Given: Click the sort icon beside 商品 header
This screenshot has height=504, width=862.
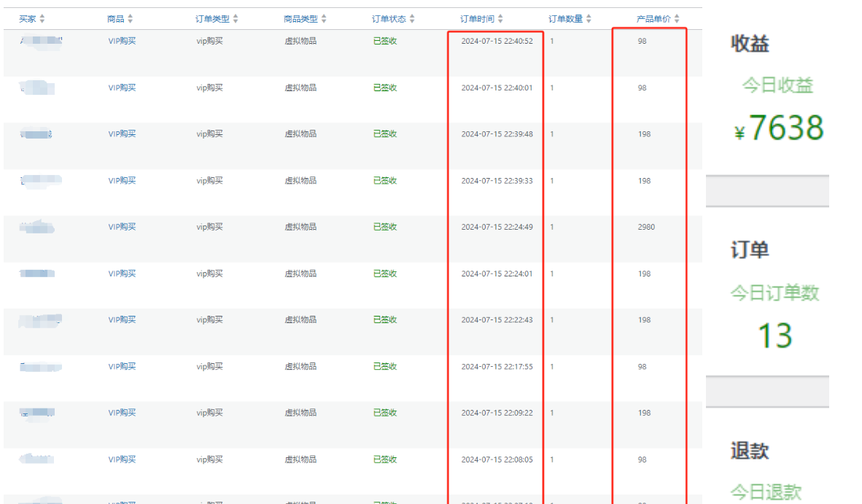Looking at the screenshot, I should 131,19.
